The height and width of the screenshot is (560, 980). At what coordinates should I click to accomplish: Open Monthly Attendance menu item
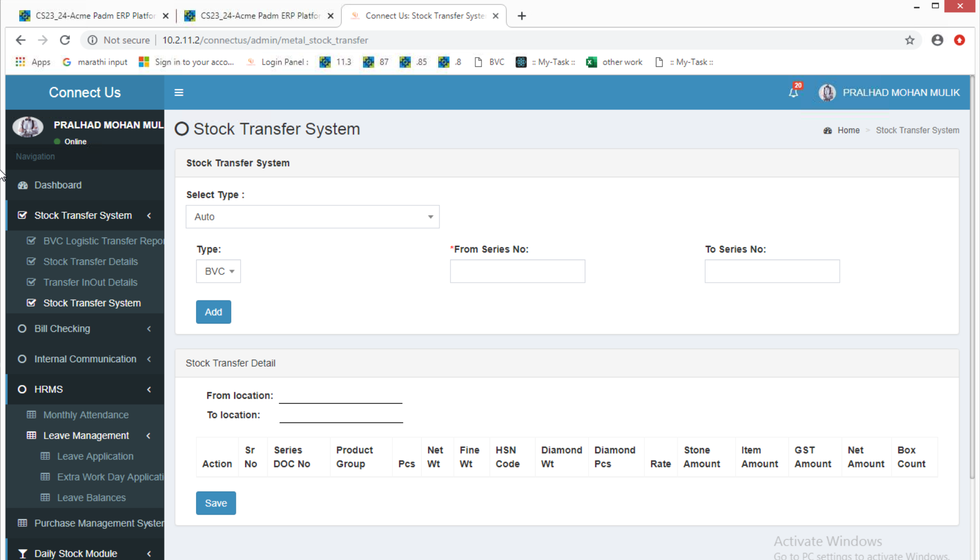click(86, 415)
